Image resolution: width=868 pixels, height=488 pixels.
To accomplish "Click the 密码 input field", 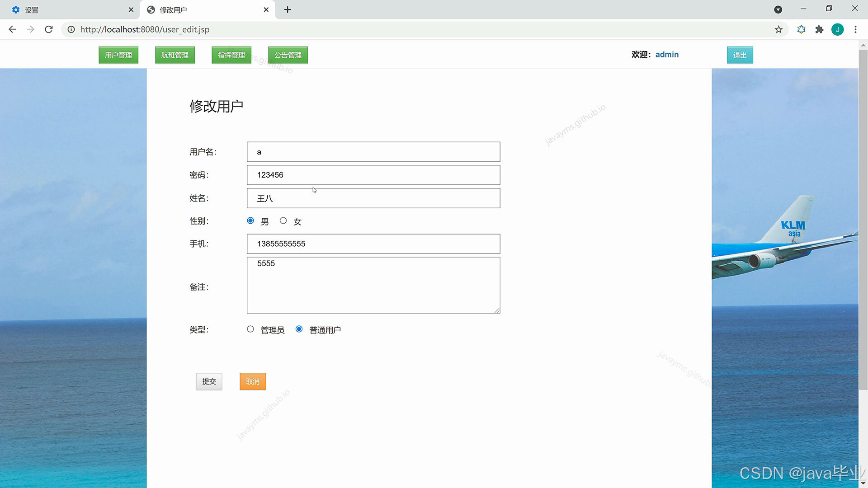I will pyautogui.click(x=373, y=175).
